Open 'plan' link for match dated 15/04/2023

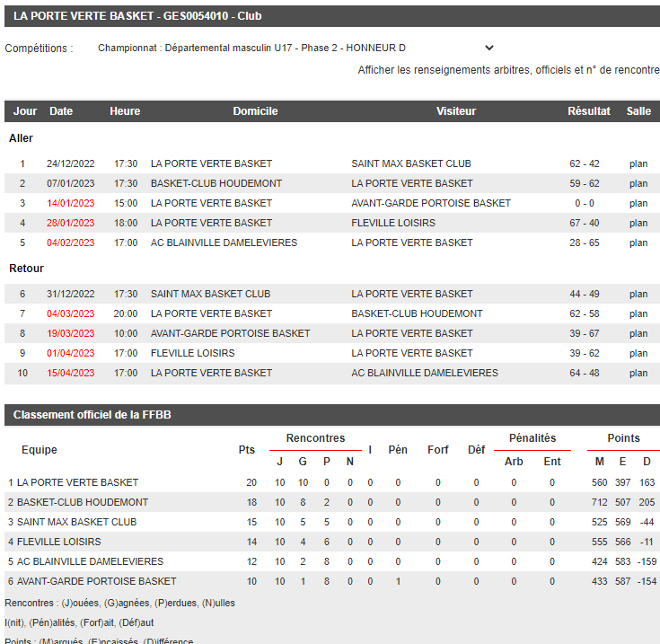[638, 374]
